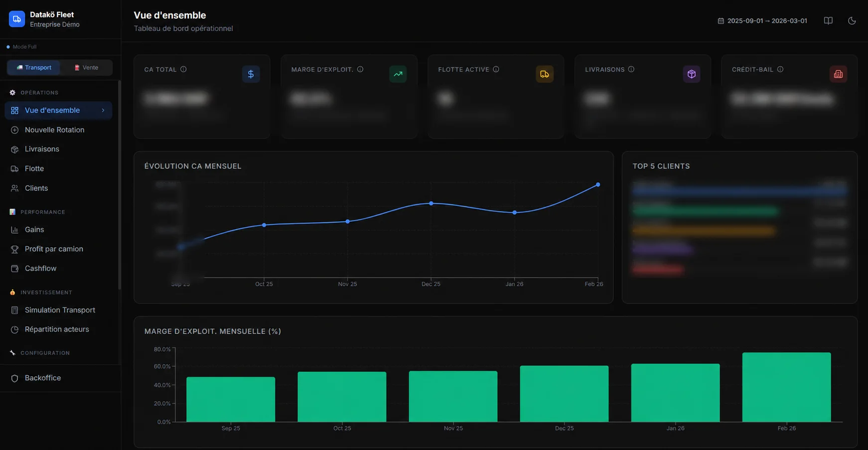Viewport: 868px width, 450px height.
Task: Open the Cashflow page
Action: pos(58,268)
